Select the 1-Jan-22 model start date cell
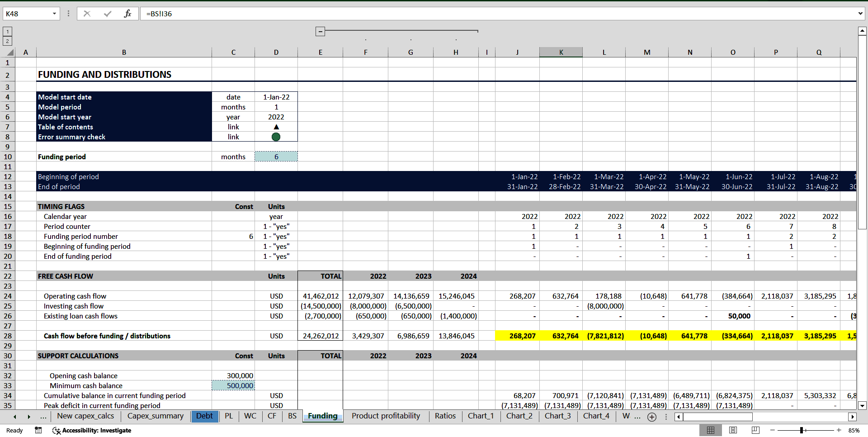The height and width of the screenshot is (437, 868). click(x=276, y=97)
